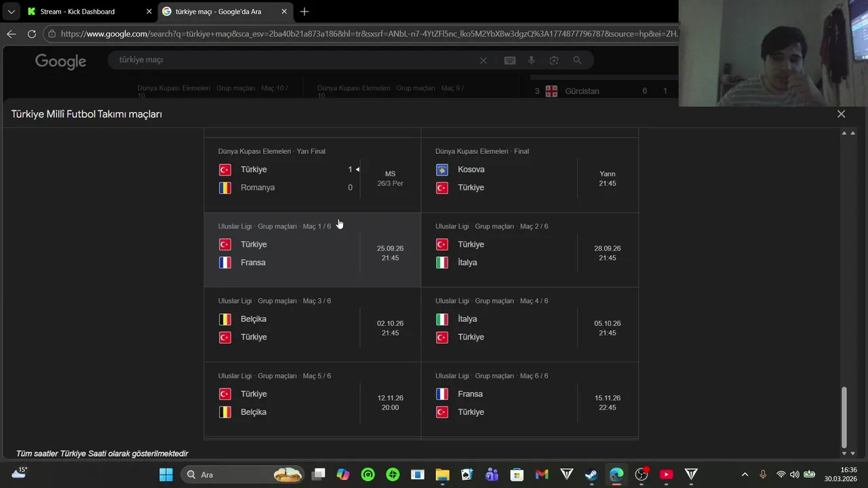Start voice search with microphone

click(532, 60)
